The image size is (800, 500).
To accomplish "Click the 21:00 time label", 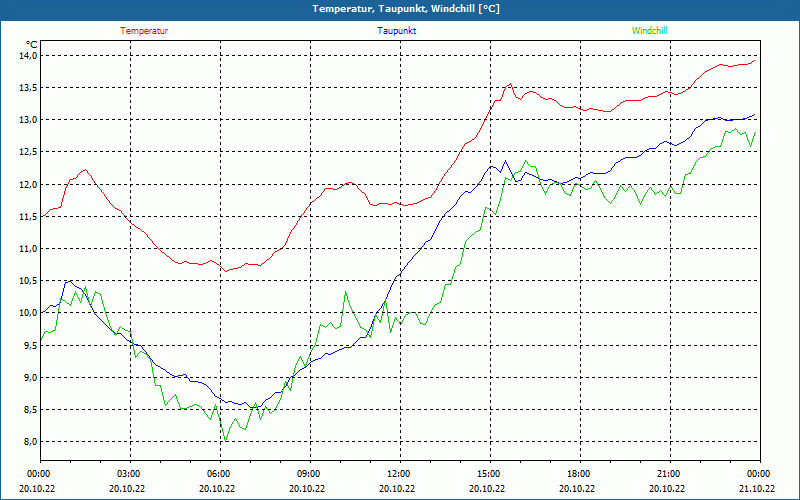I will pyautogui.click(x=669, y=474).
